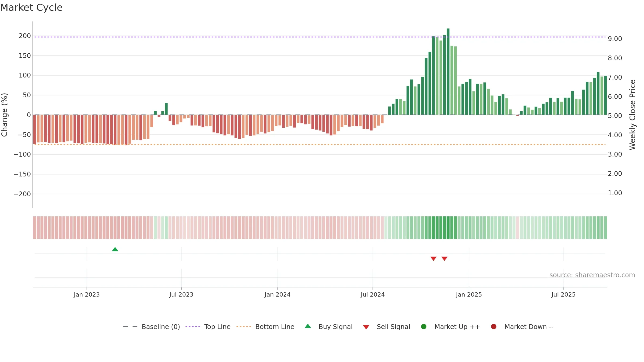Screen dimensions: 644x362
Task: Click the Jul 2025 axis label
Action: (x=563, y=295)
